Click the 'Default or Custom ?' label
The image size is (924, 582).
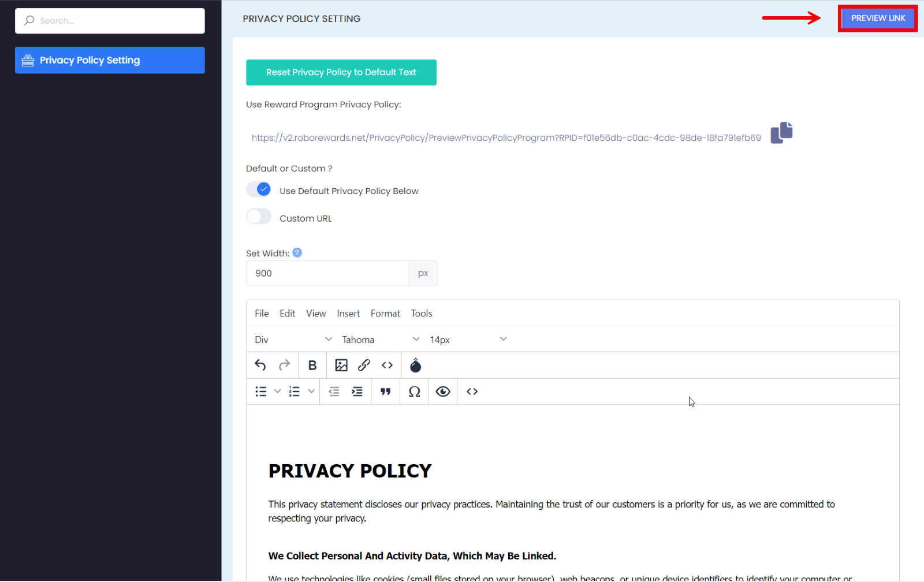coord(289,169)
